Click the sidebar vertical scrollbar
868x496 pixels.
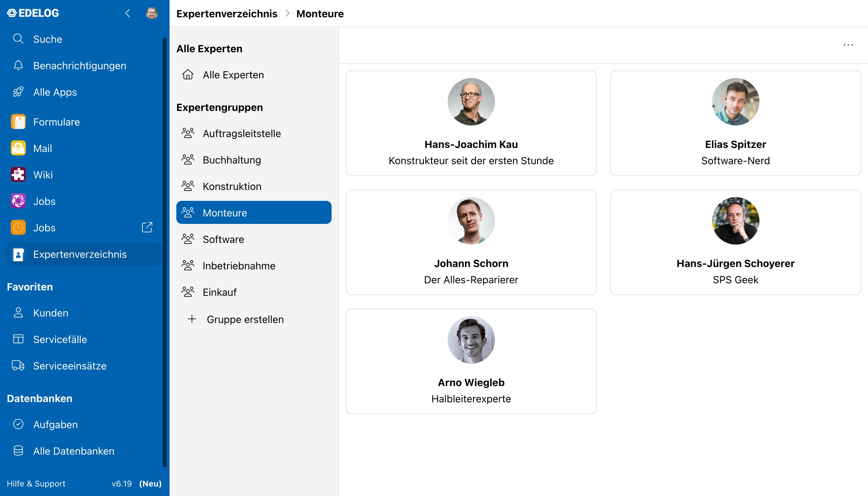(x=165, y=252)
